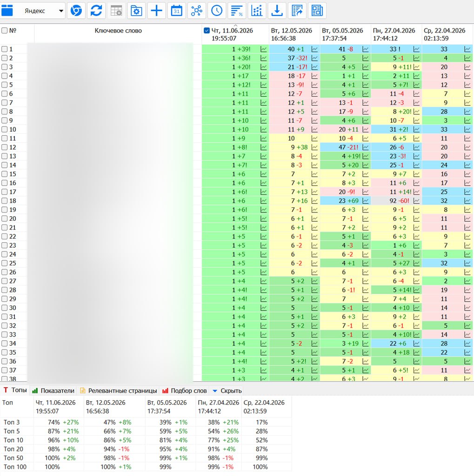Uncheck the Чт, 11.06.2026 column checkbox
This screenshot has height=476, width=474.
tap(207, 31)
